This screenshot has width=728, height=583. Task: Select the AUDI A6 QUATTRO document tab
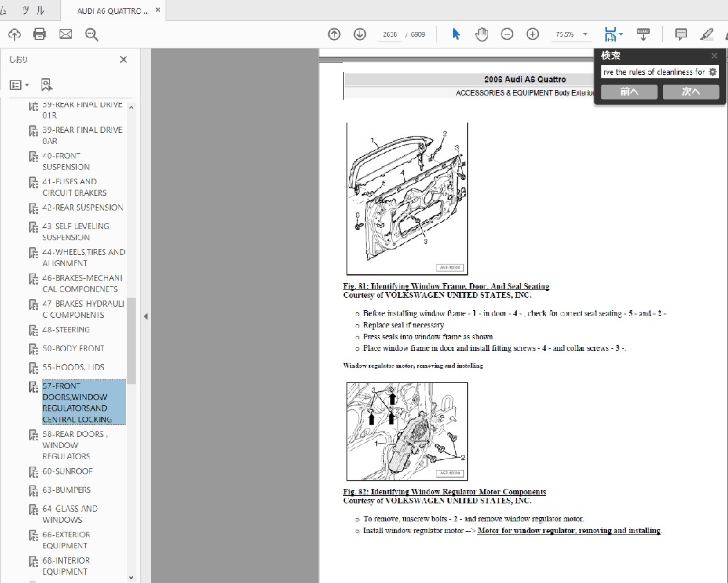112,10
